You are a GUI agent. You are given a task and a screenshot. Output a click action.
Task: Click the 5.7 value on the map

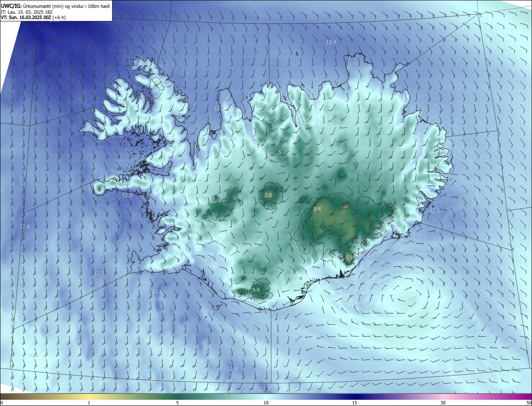pyautogui.click(x=282, y=153)
